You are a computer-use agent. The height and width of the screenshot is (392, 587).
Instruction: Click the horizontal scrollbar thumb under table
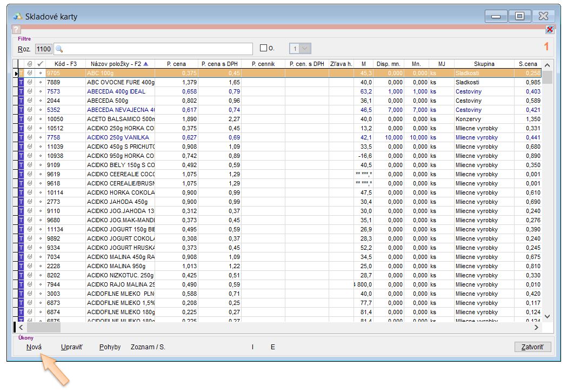(43, 327)
